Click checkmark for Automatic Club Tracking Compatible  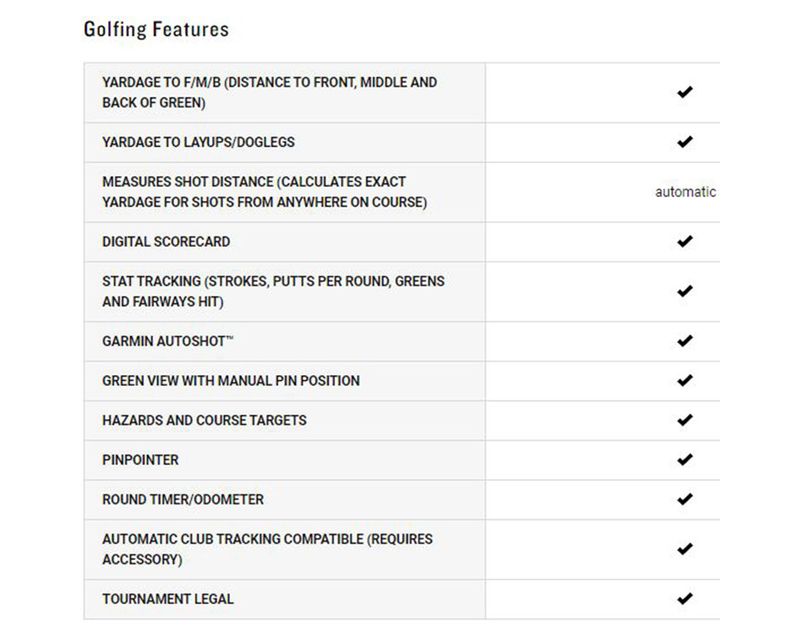point(685,549)
